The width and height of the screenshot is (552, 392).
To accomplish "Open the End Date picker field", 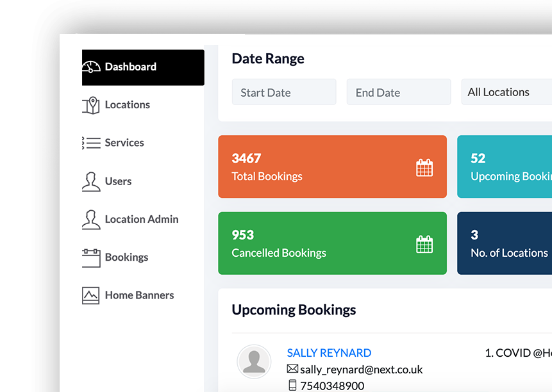I will pos(399,92).
